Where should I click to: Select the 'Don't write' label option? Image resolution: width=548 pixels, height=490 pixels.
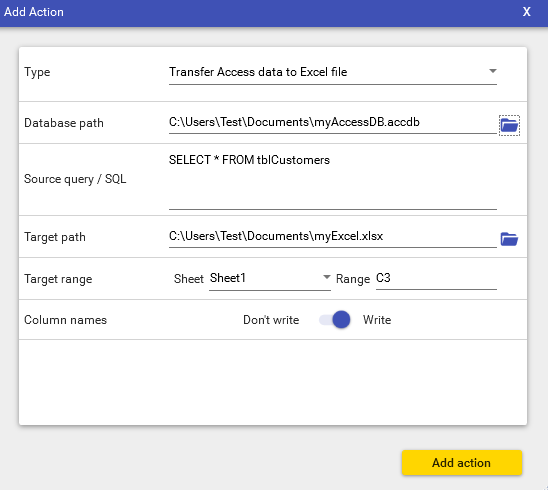pyautogui.click(x=271, y=320)
